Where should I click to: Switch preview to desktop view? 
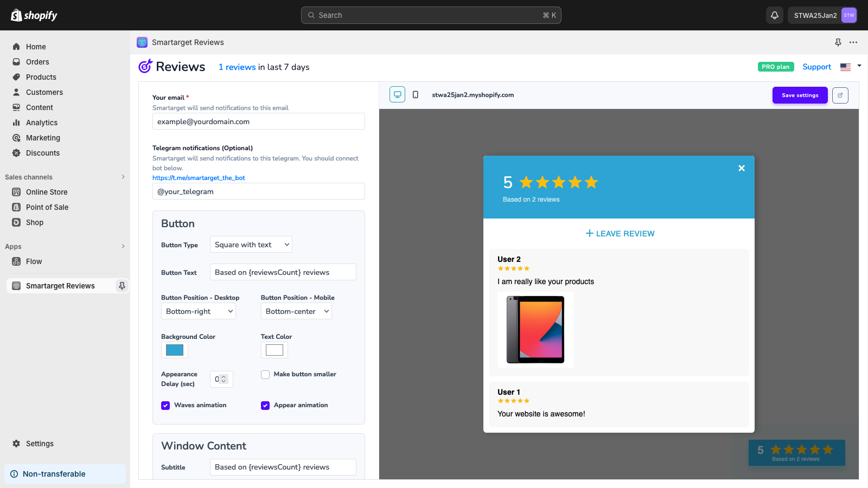[397, 95]
